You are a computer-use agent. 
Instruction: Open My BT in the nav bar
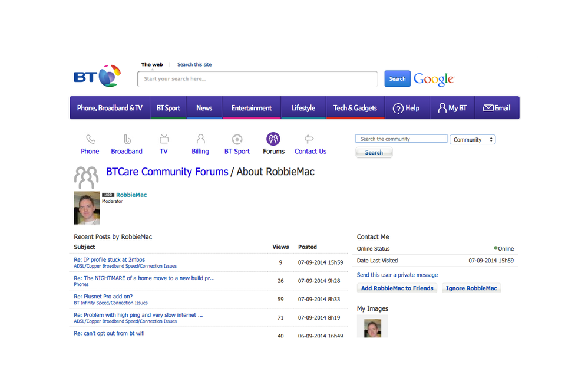click(452, 108)
